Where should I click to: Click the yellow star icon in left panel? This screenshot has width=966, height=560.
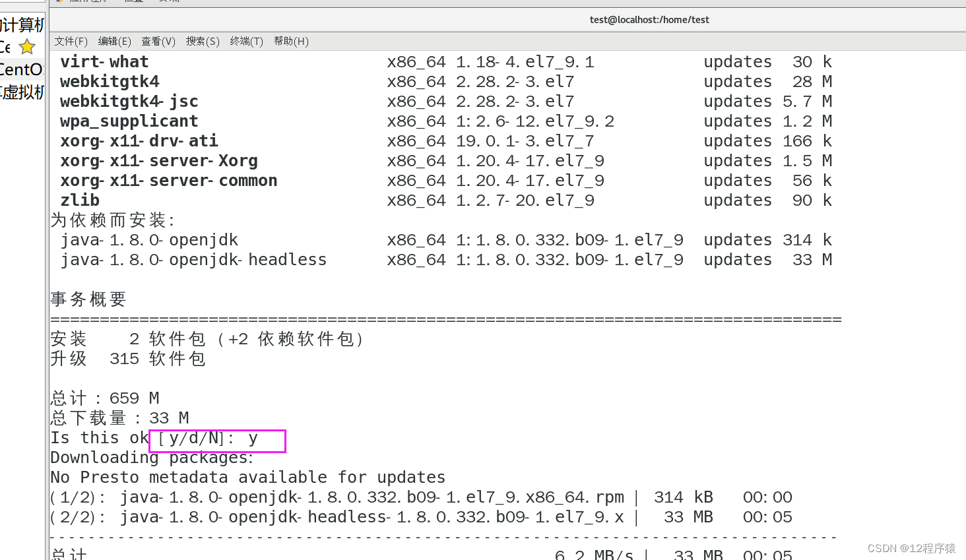point(27,47)
